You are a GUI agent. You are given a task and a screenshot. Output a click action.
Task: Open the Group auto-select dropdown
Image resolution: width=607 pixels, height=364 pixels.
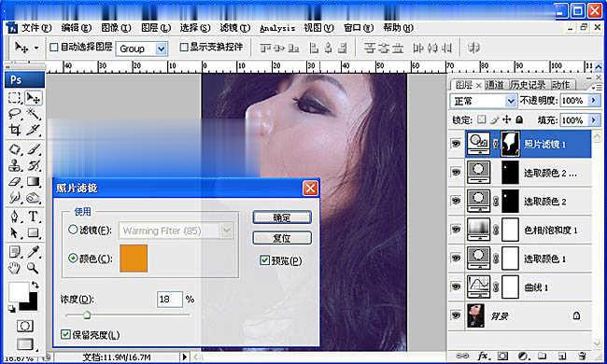(162, 49)
